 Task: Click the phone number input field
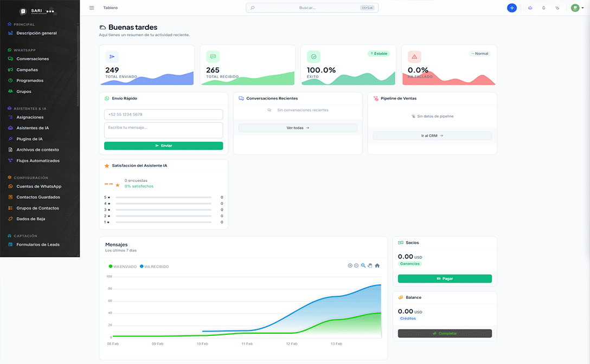[x=163, y=114]
